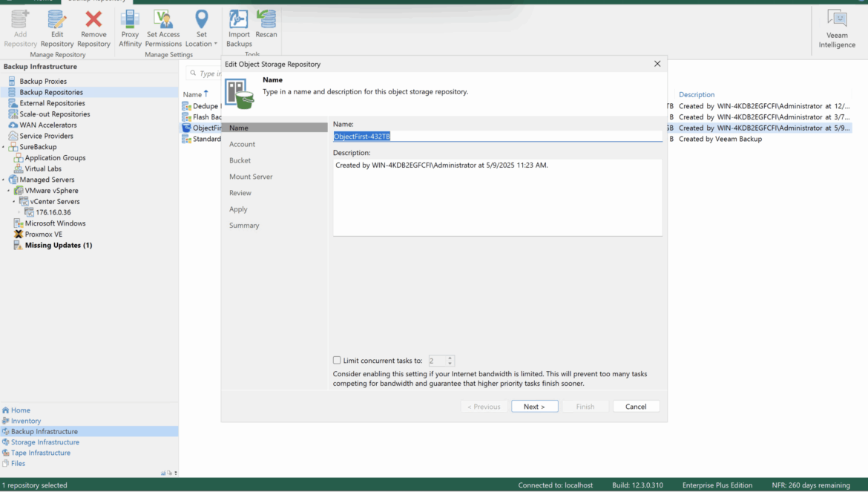Screen dimensions: 868x492
Task: Click the VMware vSphere node icon
Action: point(19,191)
